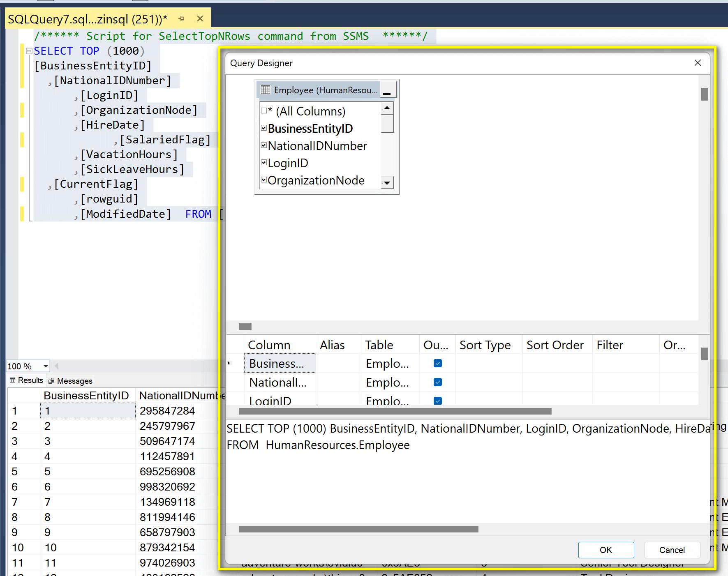This screenshot has width=728, height=576.
Task: Click the Filter column header
Action: [x=626, y=345]
